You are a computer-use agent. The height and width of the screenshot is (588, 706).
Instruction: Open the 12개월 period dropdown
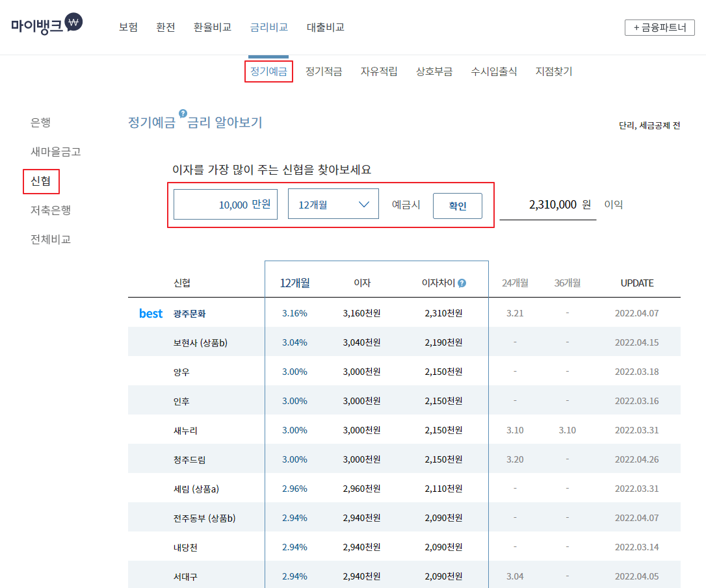333,204
